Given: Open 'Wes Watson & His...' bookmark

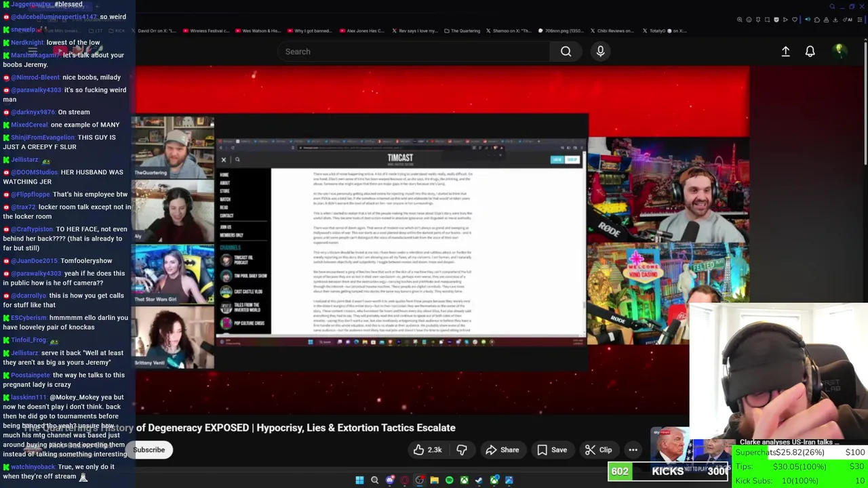Looking at the screenshot, I should (258, 30).
